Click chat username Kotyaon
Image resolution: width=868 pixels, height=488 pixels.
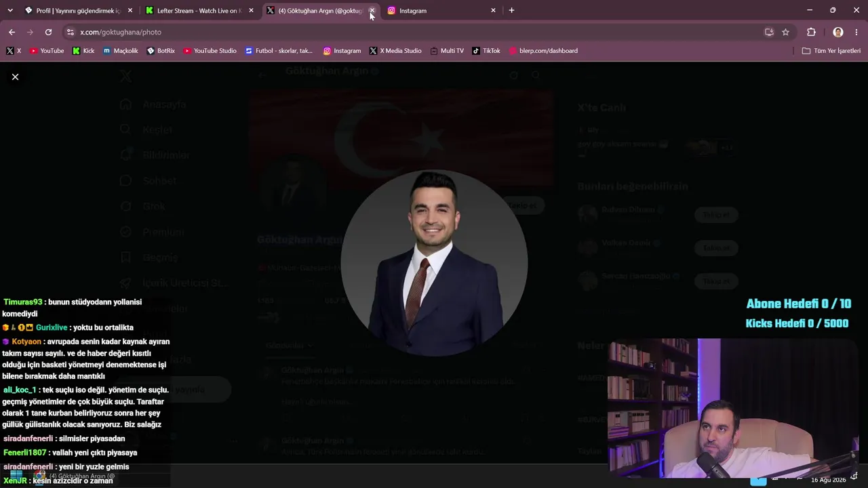coord(26,342)
